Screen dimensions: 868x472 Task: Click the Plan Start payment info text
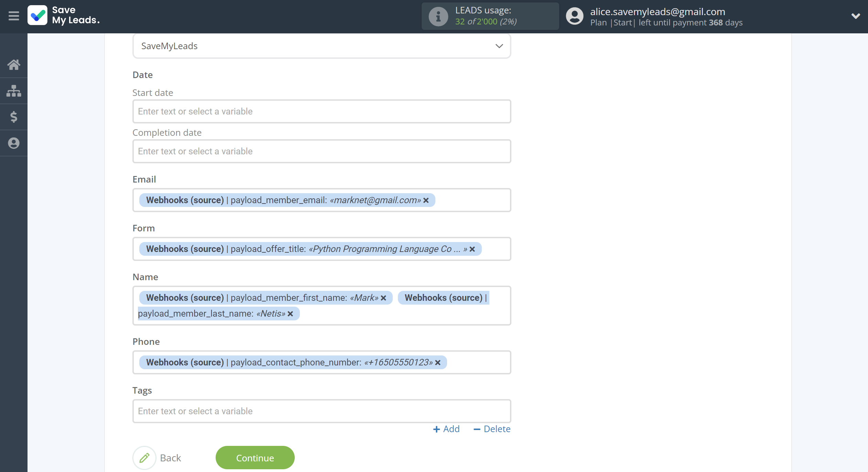coord(666,23)
